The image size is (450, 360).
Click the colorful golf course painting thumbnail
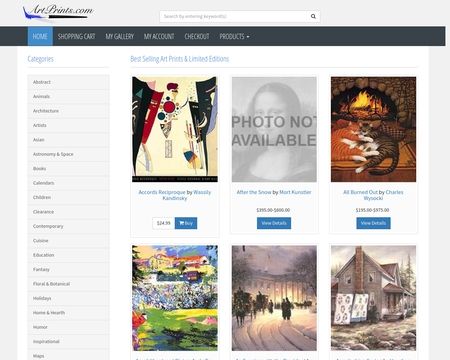pyautogui.click(x=175, y=298)
